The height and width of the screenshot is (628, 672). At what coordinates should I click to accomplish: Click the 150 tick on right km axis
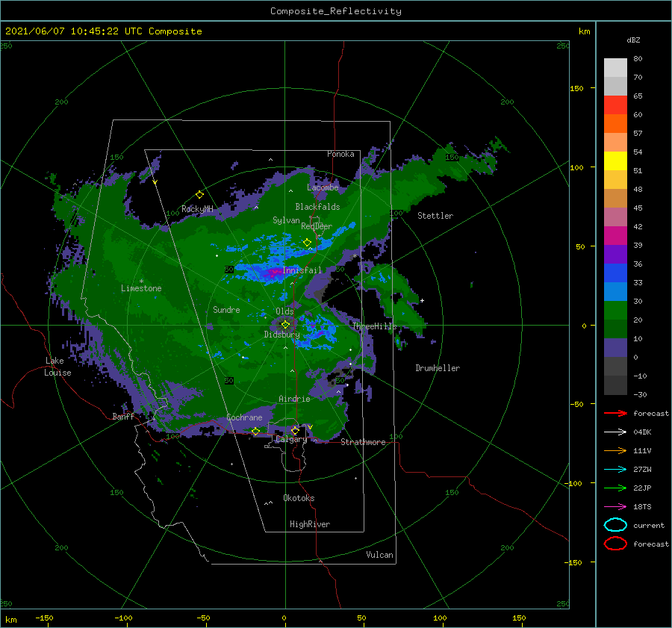576,88
